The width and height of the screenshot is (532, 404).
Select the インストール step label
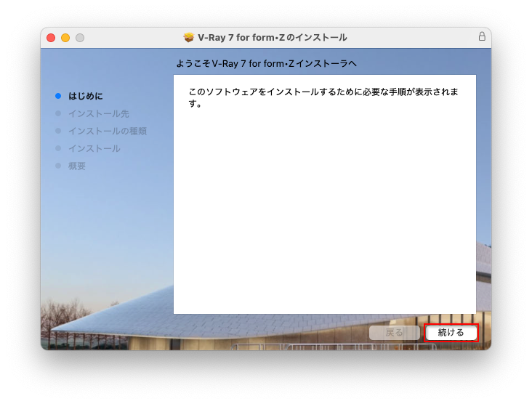coord(94,148)
